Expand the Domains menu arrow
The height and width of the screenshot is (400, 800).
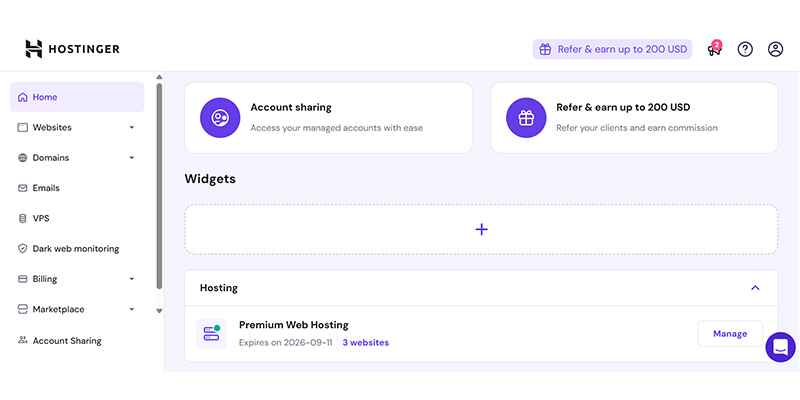tap(132, 158)
